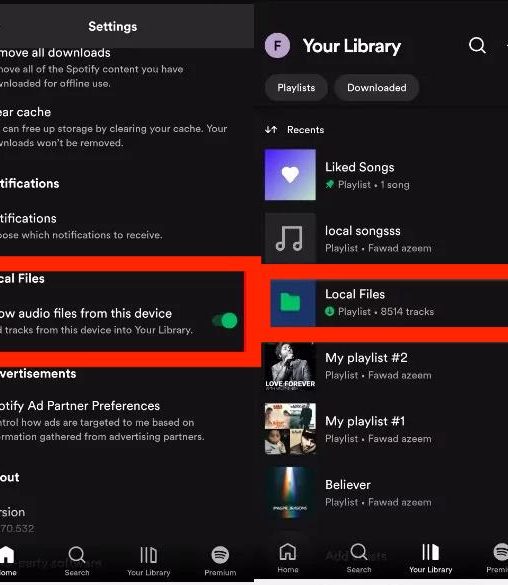The width and height of the screenshot is (508, 585).
Task: Open Search tab in the Settings screen
Action: tap(77, 561)
